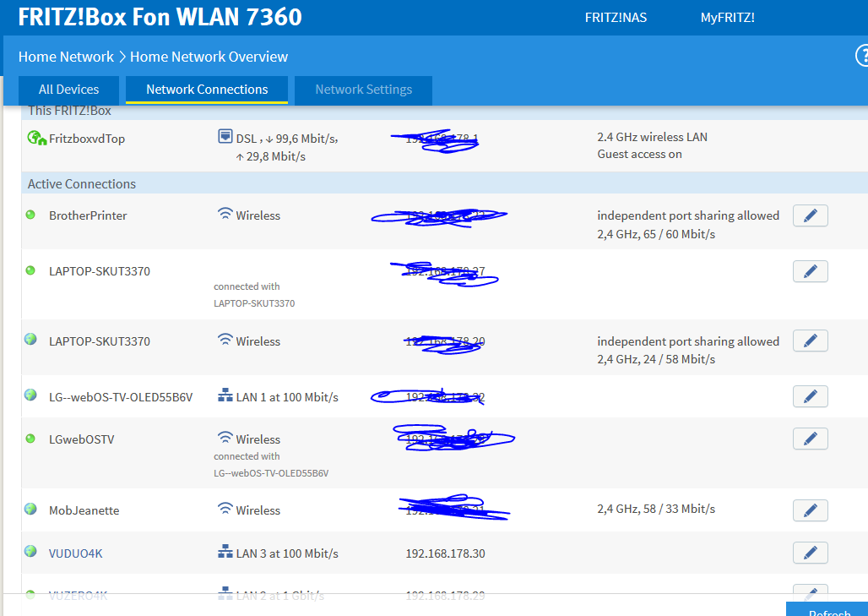
Task: Click the wireless icon in the LGwebOSTV row
Action: (x=225, y=438)
